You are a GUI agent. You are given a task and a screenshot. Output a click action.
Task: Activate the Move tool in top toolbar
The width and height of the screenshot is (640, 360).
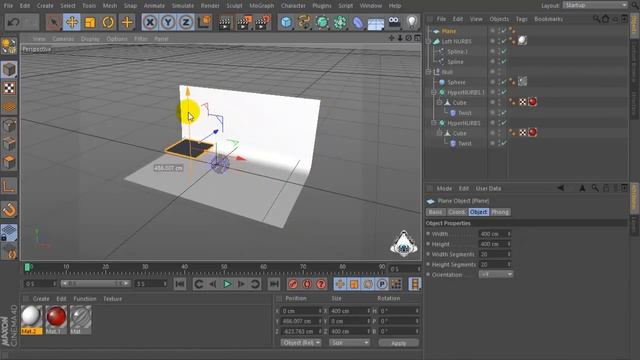click(72, 22)
